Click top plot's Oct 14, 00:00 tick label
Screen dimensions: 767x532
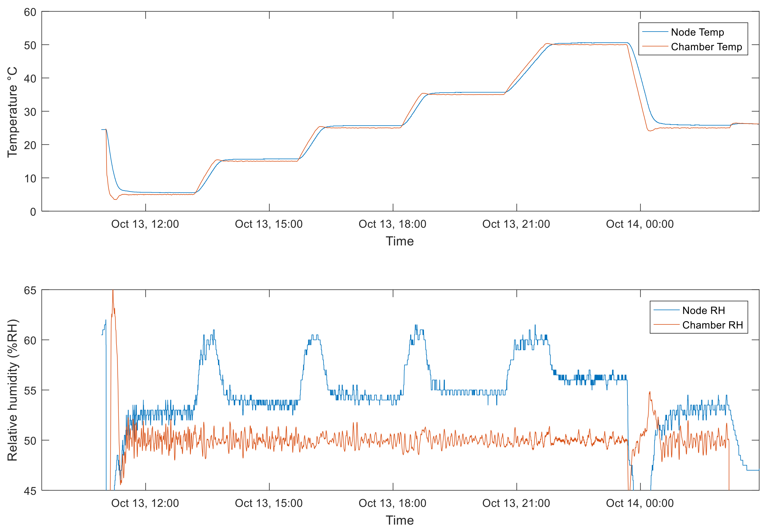click(x=640, y=224)
